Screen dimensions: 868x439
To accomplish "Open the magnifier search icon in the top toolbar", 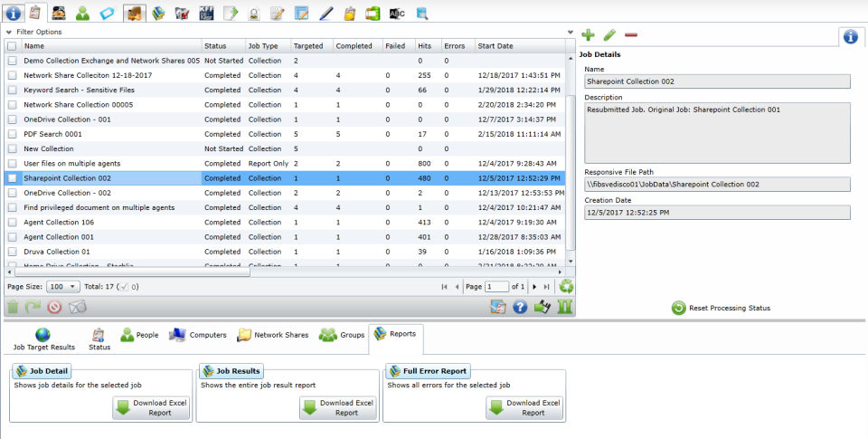I will [x=422, y=14].
